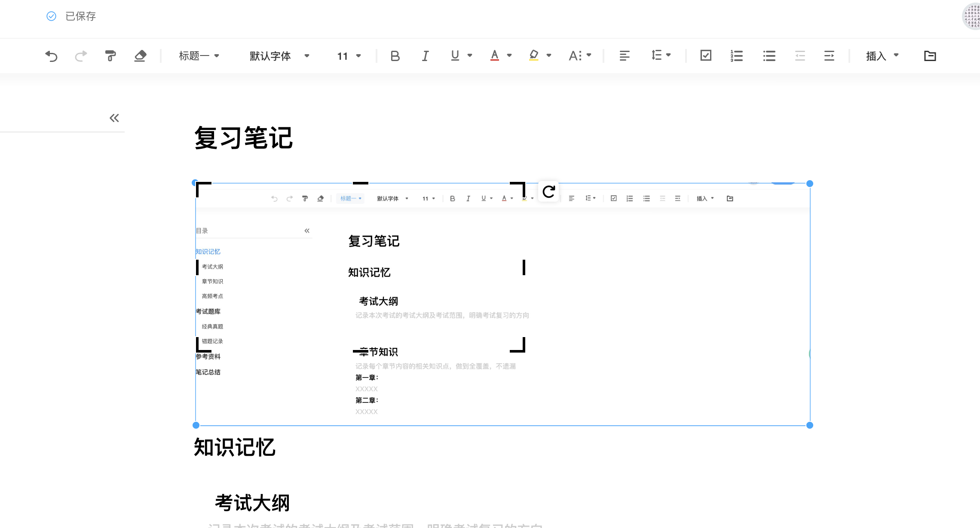Image resolution: width=980 pixels, height=528 pixels.
Task: Select the format painter tool
Action: 110,56
